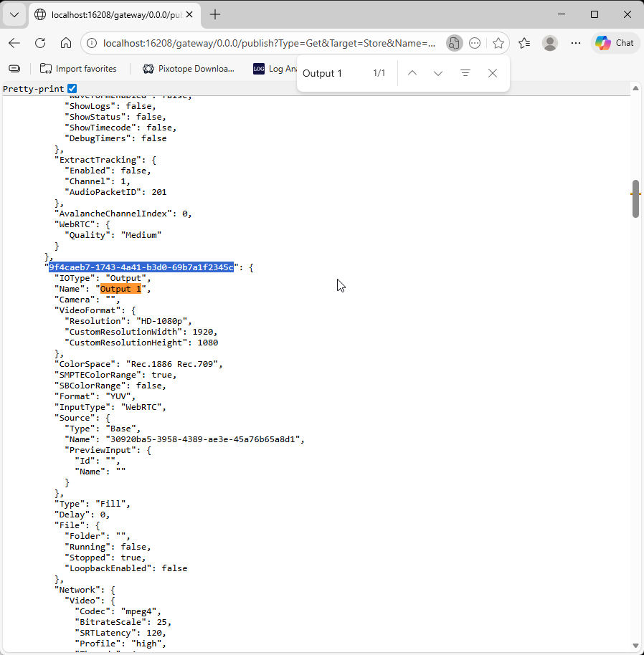
Task: Open find-on-page filter options
Action: (465, 73)
